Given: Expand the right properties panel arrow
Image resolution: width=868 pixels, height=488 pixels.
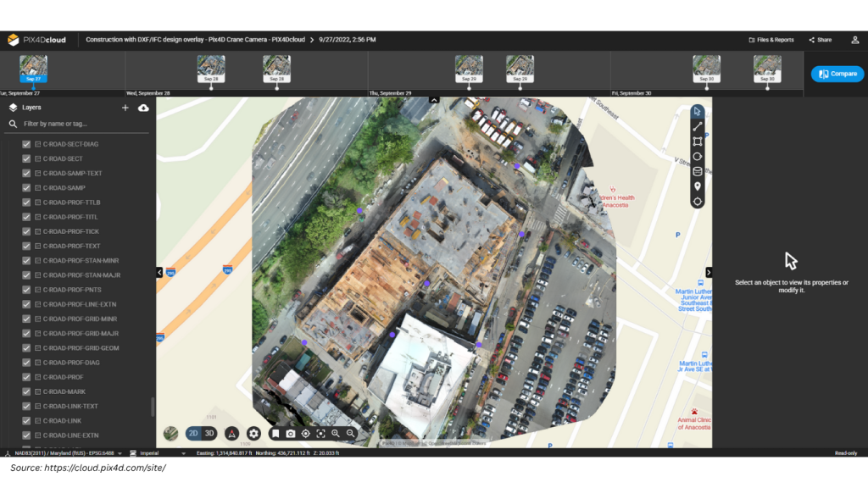Looking at the screenshot, I should 709,272.
